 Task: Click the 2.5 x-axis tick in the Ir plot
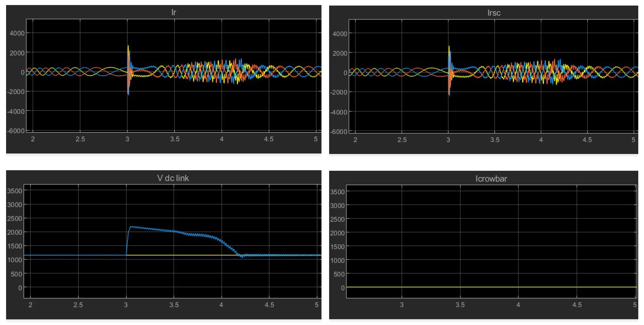coord(80,139)
